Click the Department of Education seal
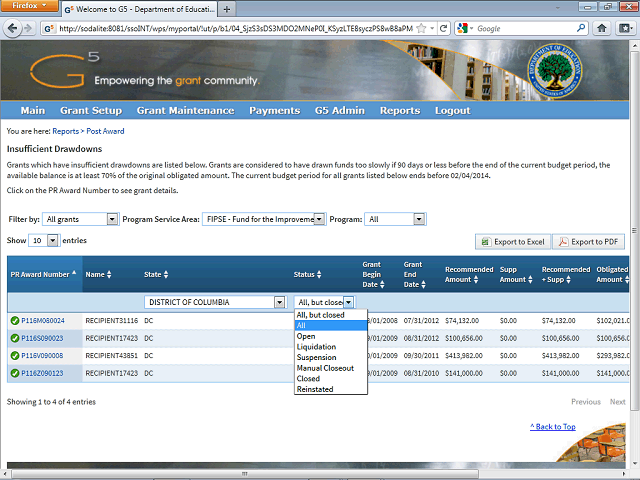Viewport: 640px width, 480px height. [554, 71]
